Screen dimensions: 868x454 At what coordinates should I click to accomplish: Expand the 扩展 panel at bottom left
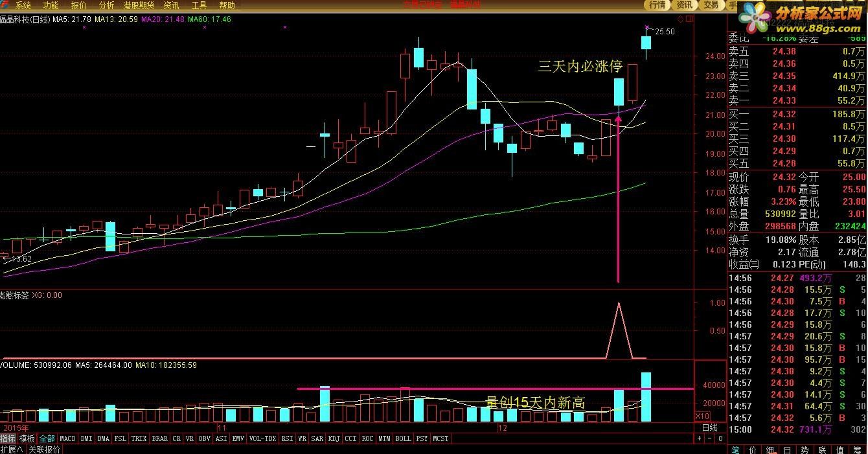pos(12,449)
